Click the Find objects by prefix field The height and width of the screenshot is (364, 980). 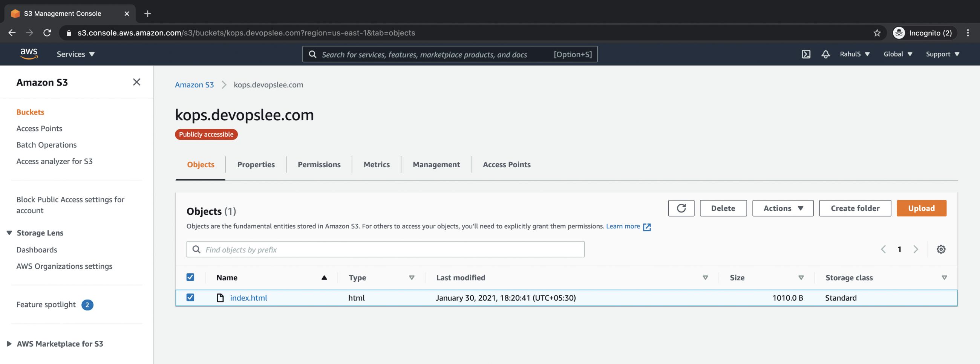tap(385, 249)
